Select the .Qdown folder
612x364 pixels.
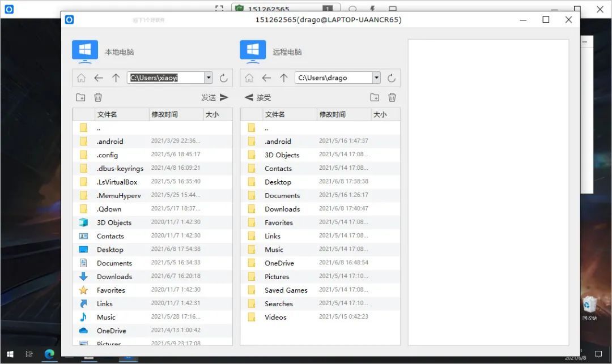pyautogui.click(x=152, y=209)
